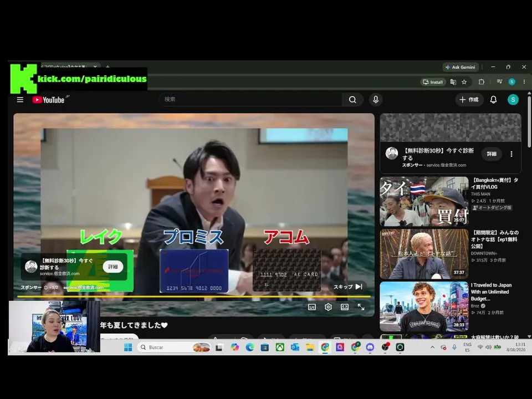Install the app via the Install button
This screenshot has width=532, height=399.
(x=433, y=82)
